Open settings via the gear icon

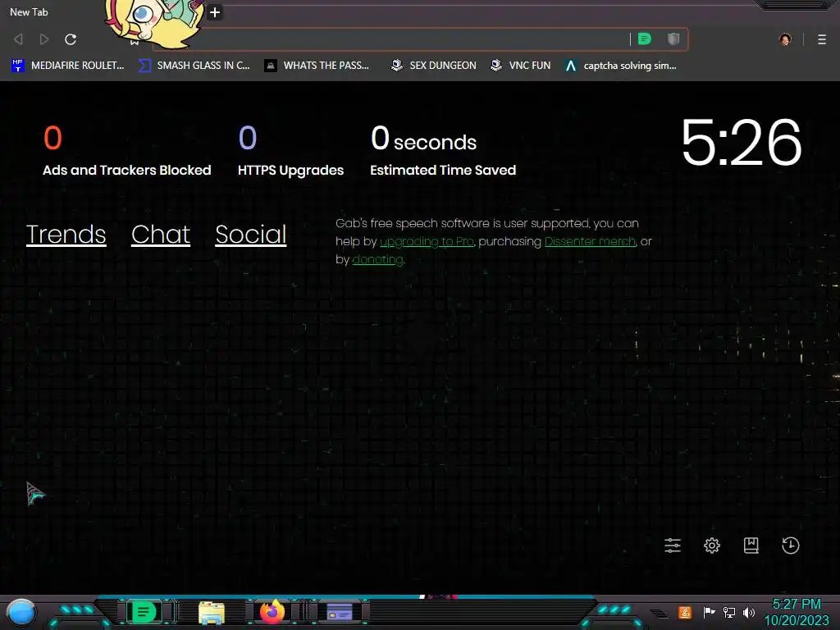[711, 546]
